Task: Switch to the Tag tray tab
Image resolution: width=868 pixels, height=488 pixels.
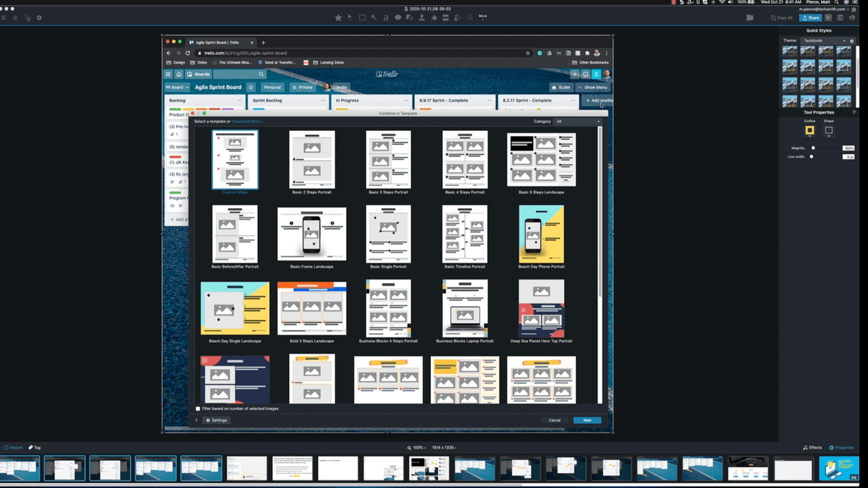Action: pyautogui.click(x=35, y=447)
